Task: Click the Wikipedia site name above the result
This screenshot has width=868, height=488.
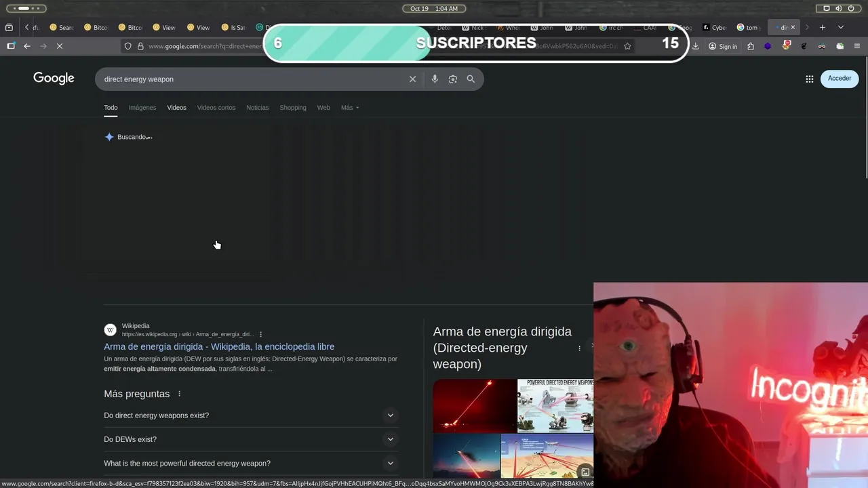Action: click(x=136, y=326)
